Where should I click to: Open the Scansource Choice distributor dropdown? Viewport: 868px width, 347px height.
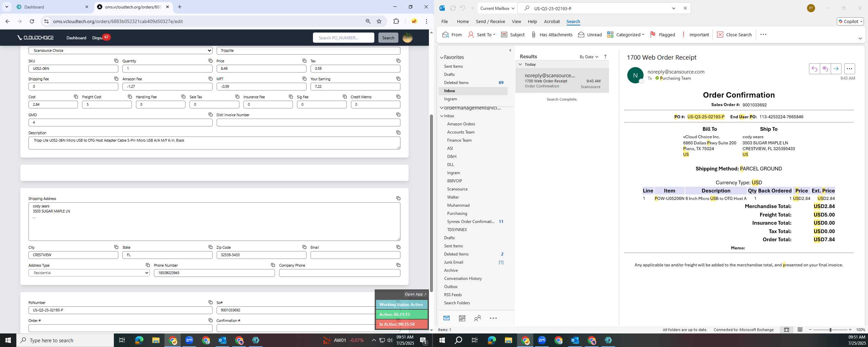(120, 50)
